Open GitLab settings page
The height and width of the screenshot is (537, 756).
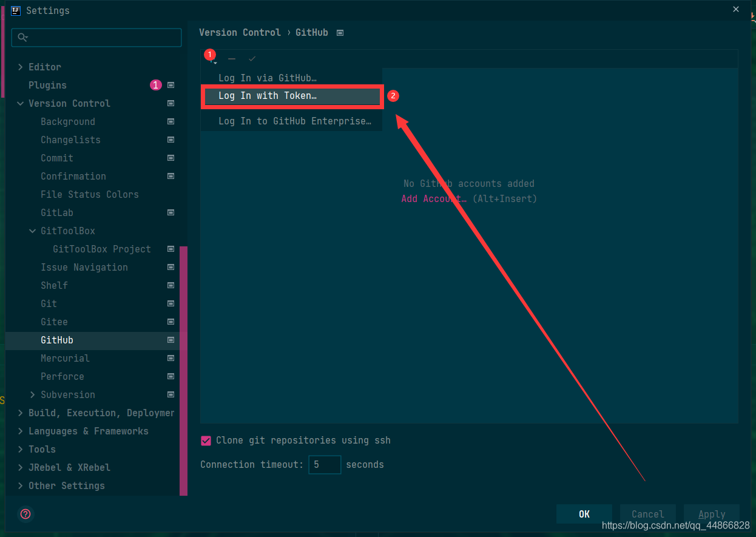(x=57, y=212)
